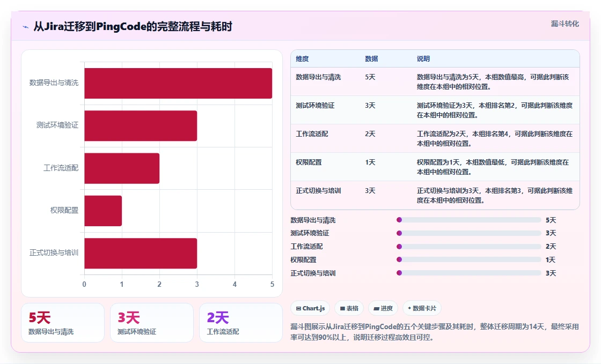Click the 正式切换与培训 table row label
Image resolution: width=601 pixels, height=364 pixels.
pyautogui.click(x=318, y=190)
